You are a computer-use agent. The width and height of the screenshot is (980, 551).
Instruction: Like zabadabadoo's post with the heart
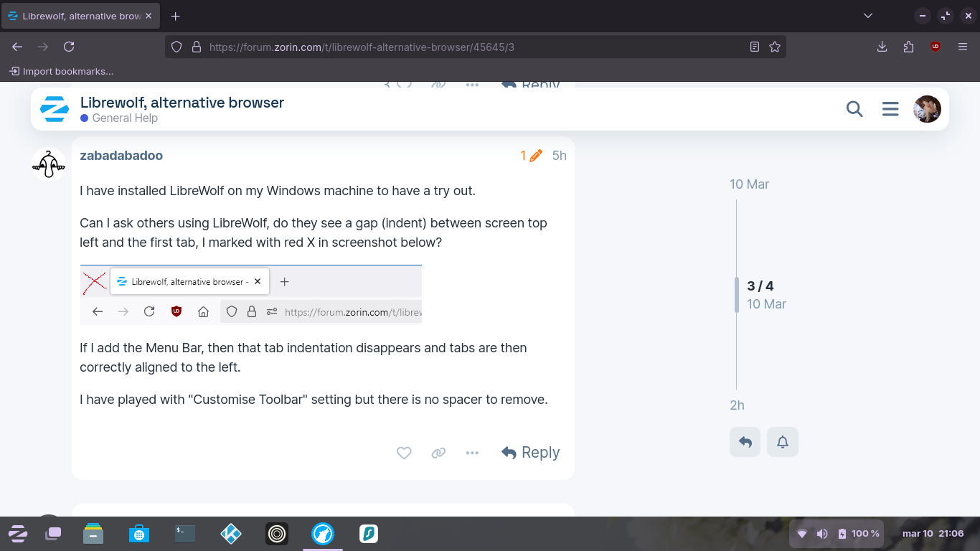(404, 453)
